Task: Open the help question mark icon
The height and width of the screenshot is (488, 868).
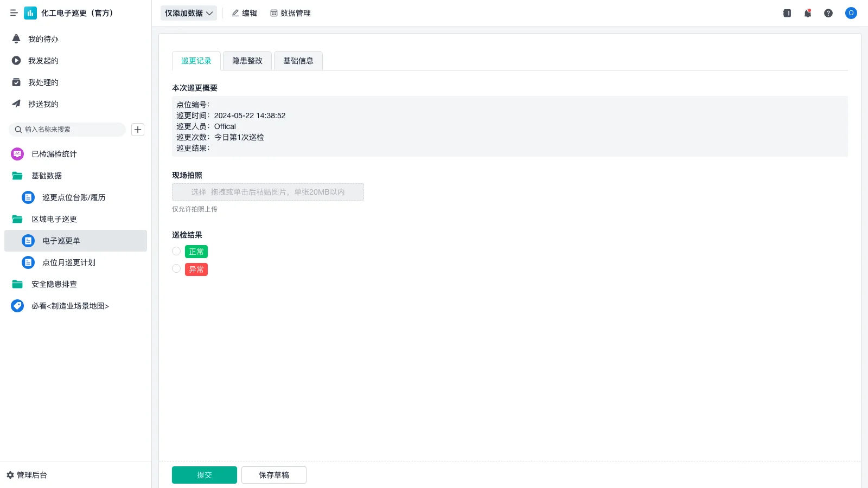Action: (828, 13)
